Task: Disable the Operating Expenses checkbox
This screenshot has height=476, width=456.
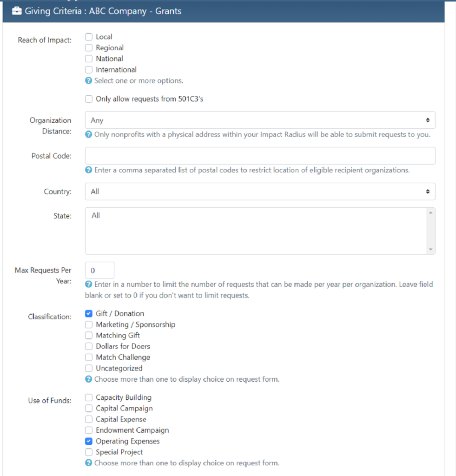Action: [x=88, y=441]
